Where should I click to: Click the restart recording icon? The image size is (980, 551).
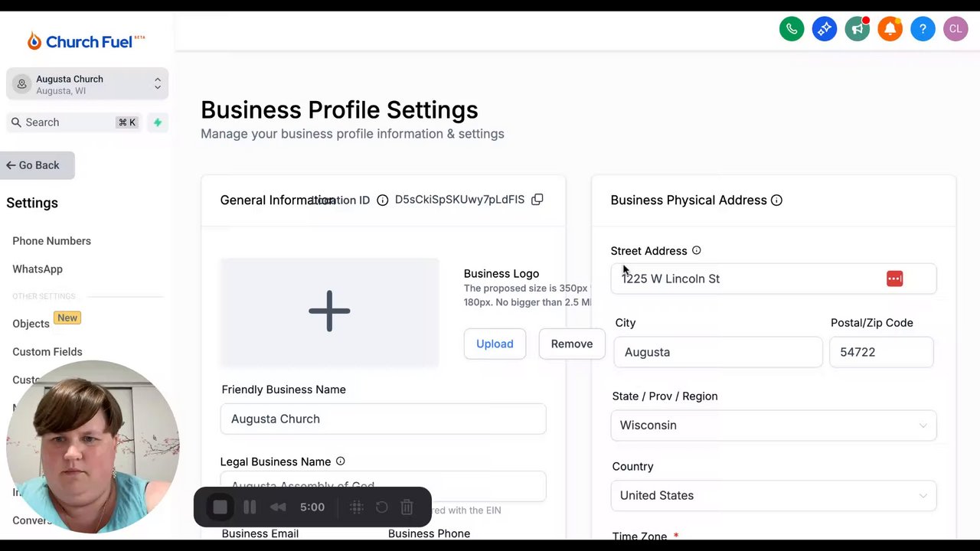click(x=381, y=507)
